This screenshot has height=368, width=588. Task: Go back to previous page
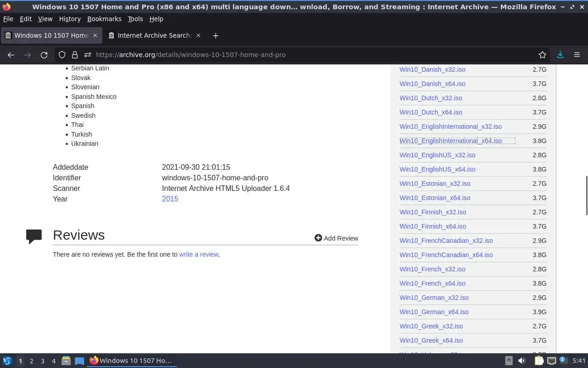[x=11, y=55]
